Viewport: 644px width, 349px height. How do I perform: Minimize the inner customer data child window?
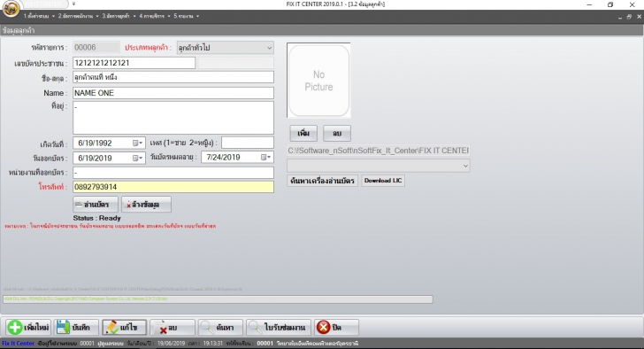620,17
